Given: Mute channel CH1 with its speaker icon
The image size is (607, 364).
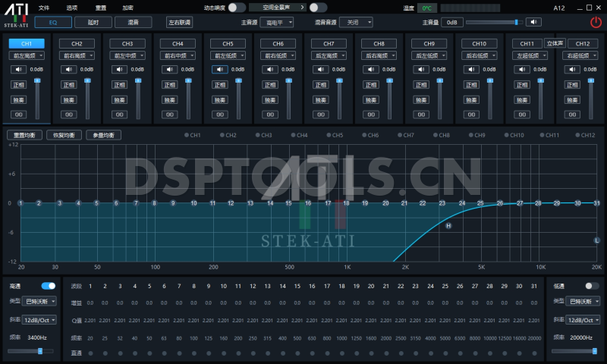Looking at the screenshot, I should click(18, 69).
